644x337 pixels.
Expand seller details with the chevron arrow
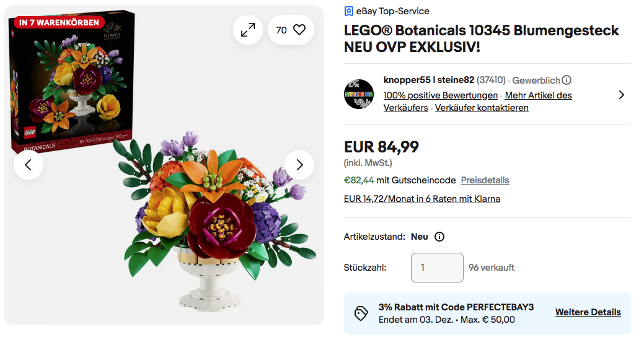(621, 95)
